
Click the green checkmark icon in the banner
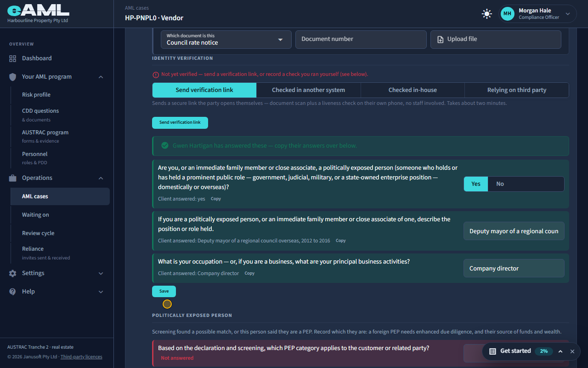tap(165, 145)
